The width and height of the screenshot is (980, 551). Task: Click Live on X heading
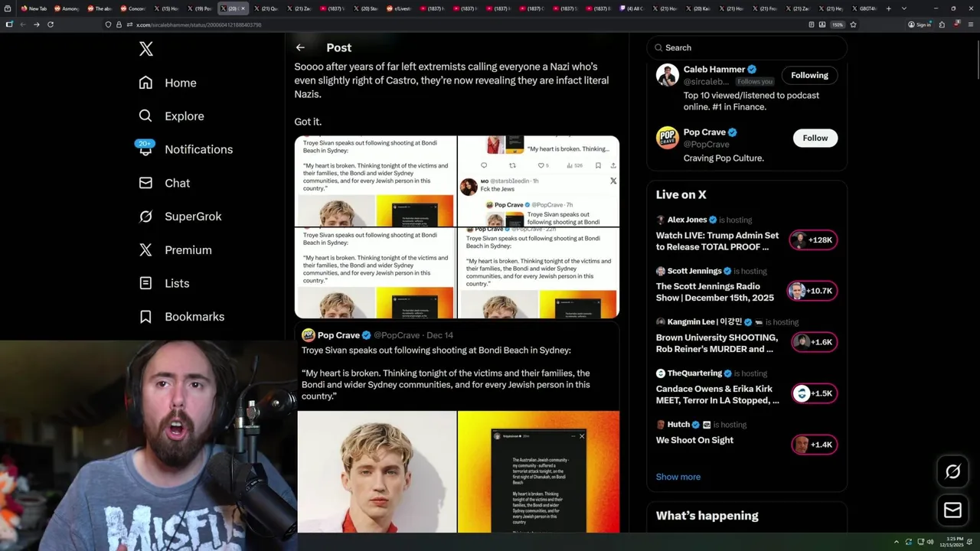[681, 194]
